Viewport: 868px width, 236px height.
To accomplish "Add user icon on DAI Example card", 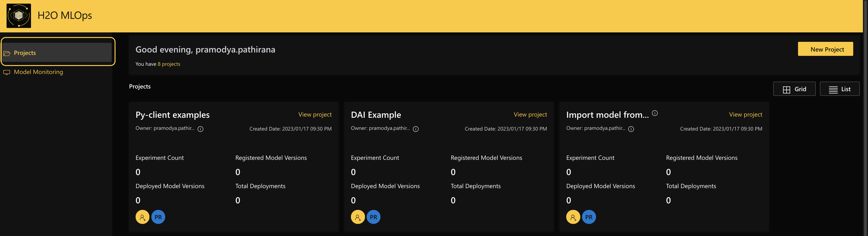I will 358,217.
